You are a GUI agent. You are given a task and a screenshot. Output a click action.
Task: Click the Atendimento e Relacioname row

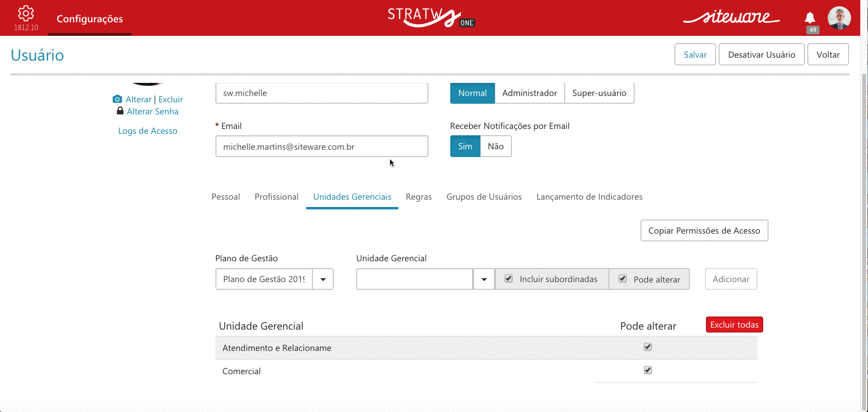[486, 348]
